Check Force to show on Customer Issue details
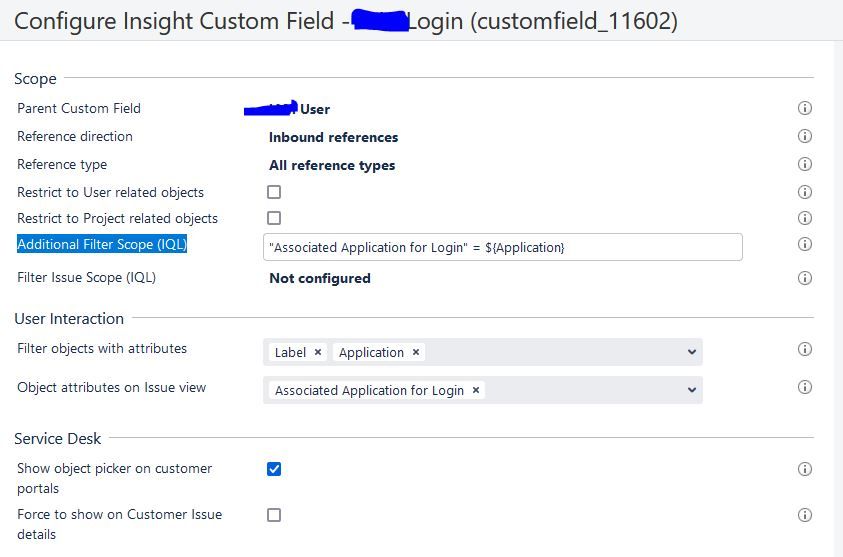 click(274, 515)
